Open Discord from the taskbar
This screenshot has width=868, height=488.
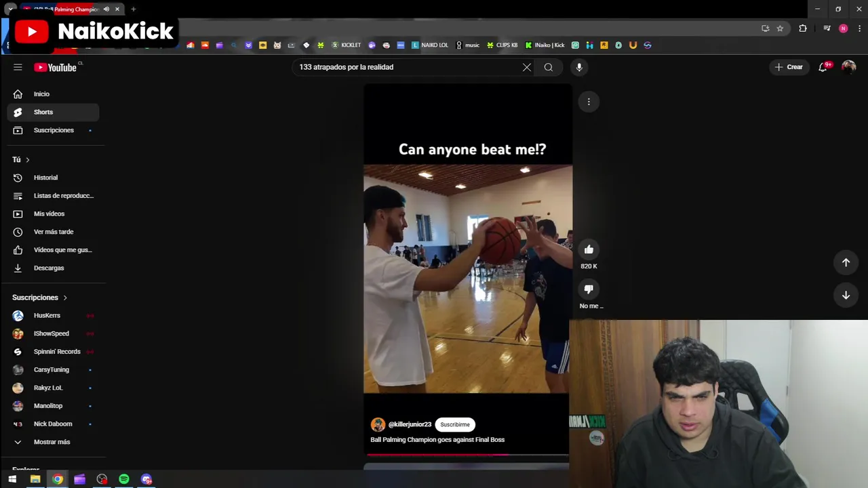tap(146, 479)
